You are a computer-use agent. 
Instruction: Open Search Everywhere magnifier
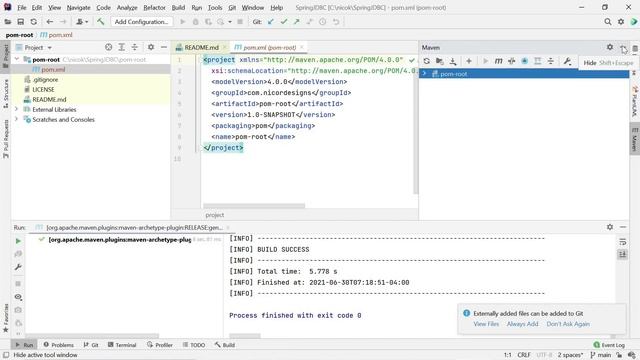608,22
